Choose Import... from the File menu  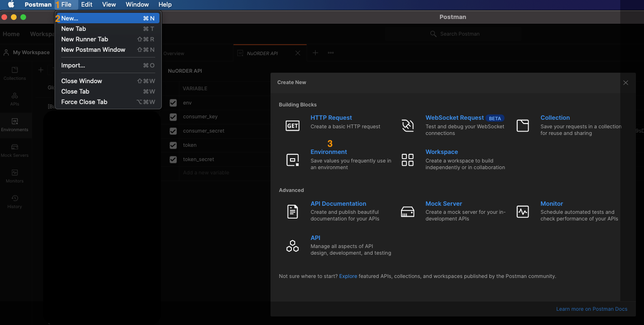pos(108,65)
